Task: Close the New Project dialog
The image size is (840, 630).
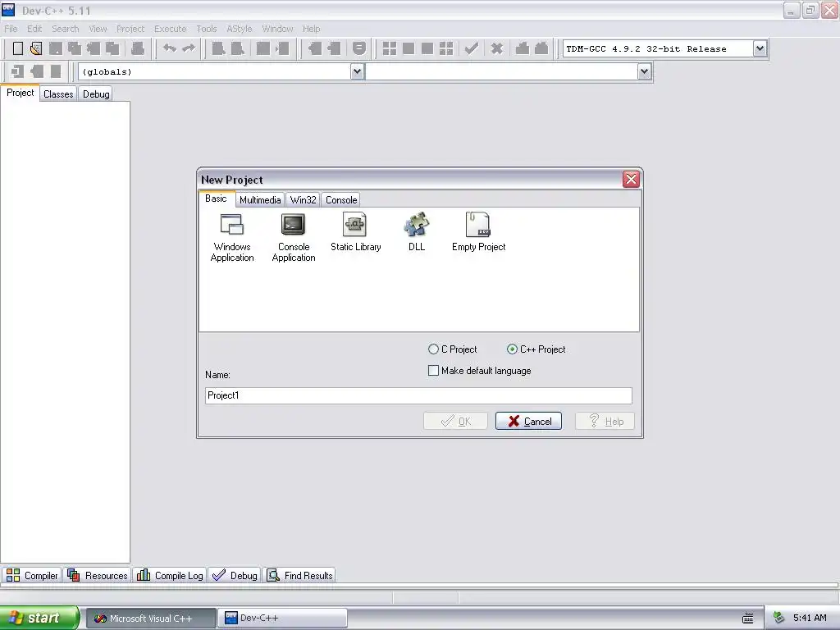Action: [x=631, y=179]
